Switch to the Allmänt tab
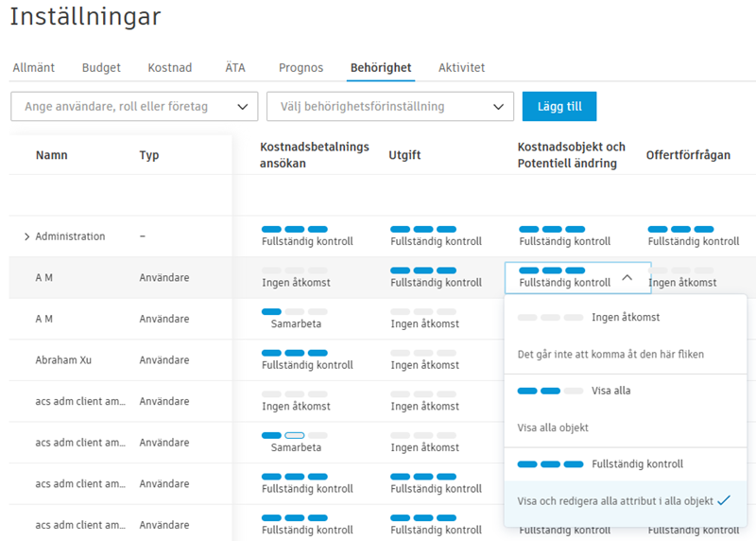 [x=34, y=67]
